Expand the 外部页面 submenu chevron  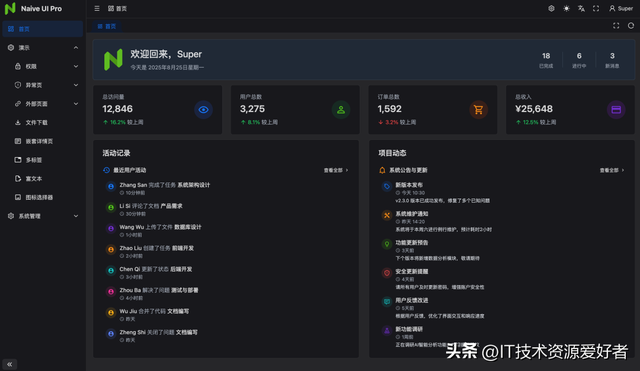click(x=76, y=104)
